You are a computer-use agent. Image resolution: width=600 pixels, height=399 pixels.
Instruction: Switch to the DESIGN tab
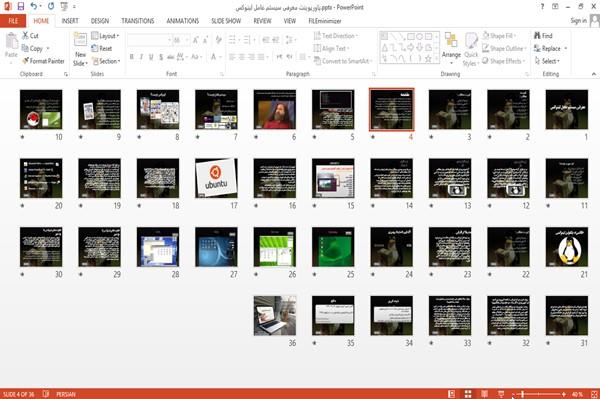(x=100, y=21)
